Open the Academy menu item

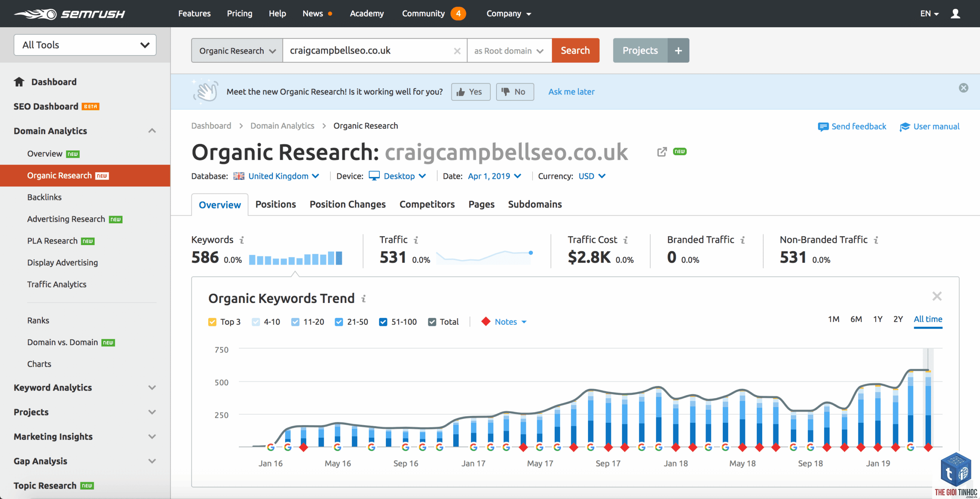pos(367,14)
